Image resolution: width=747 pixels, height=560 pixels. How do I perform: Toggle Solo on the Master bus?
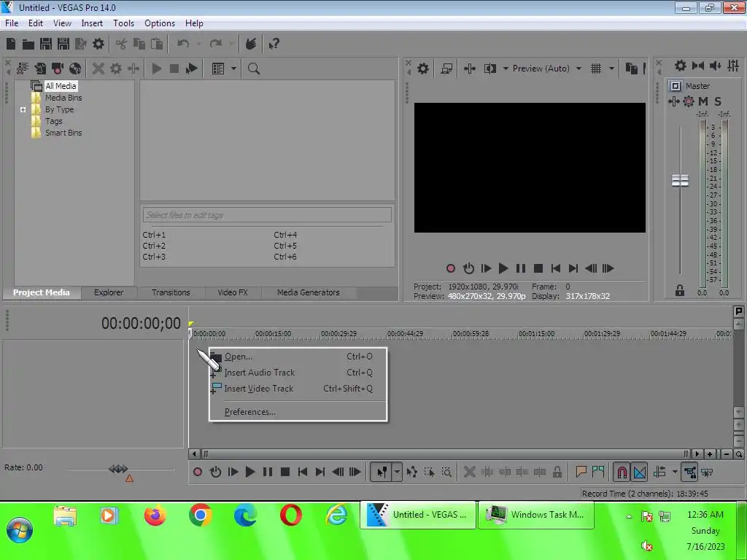[718, 101]
